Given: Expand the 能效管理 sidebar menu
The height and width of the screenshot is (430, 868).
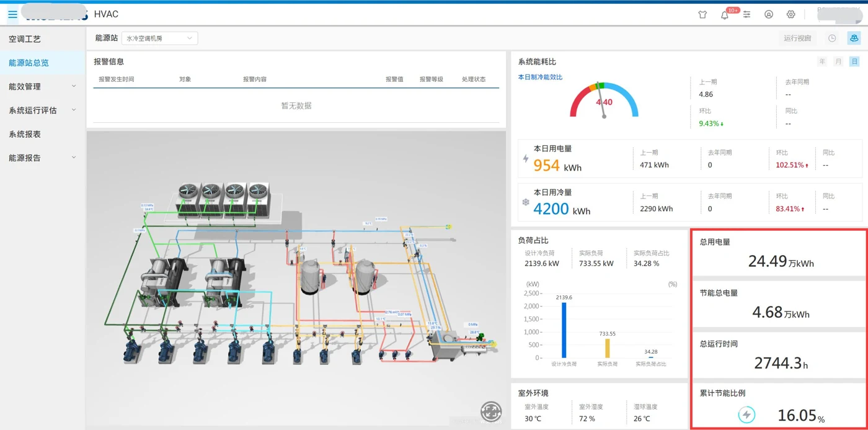Looking at the screenshot, I should (x=42, y=86).
